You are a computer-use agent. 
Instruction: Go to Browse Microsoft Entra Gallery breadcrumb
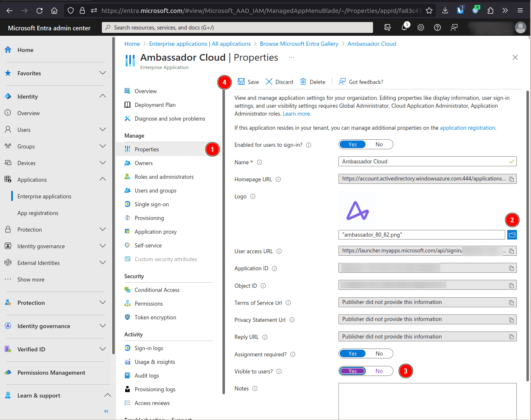(x=299, y=44)
